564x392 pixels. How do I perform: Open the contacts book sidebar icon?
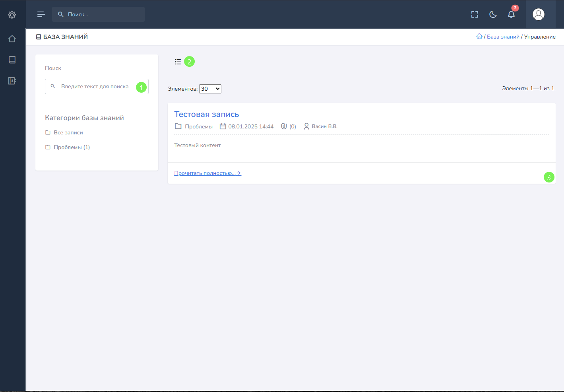tap(12, 81)
